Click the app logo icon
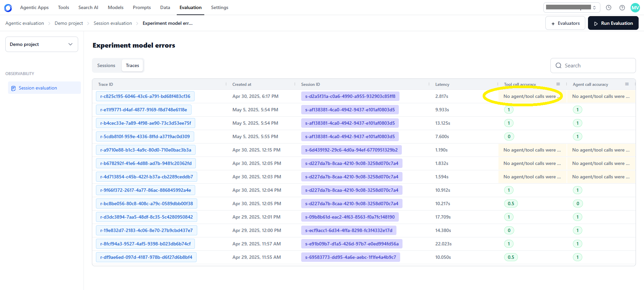Screen dimensions: 644x290 coord(8,8)
